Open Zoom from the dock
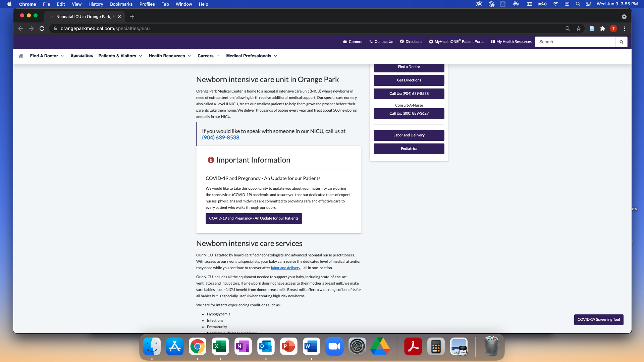 pos(334,347)
